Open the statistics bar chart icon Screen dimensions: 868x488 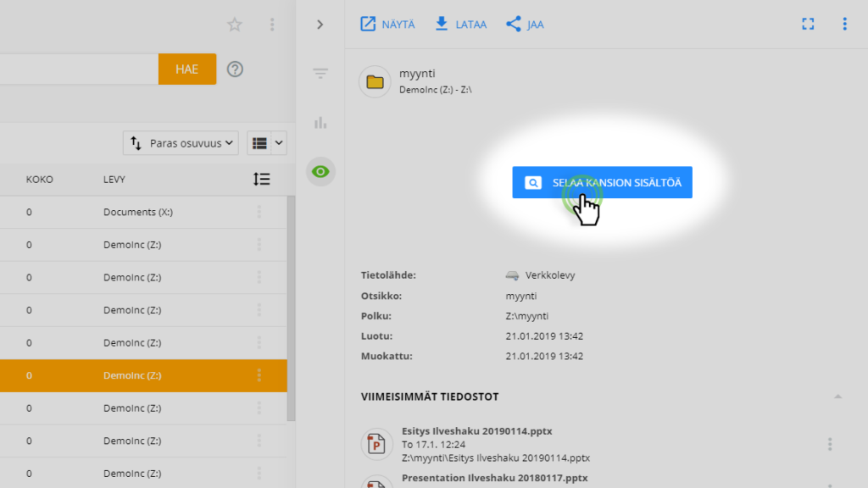pyautogui.click(x=320, y=123)
